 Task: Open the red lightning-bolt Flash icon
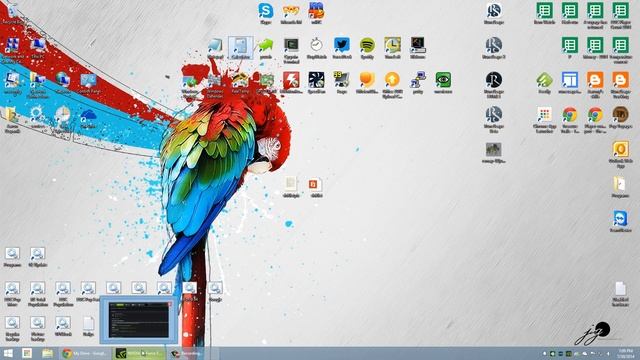pyautogui.click(x=291, y=80)
